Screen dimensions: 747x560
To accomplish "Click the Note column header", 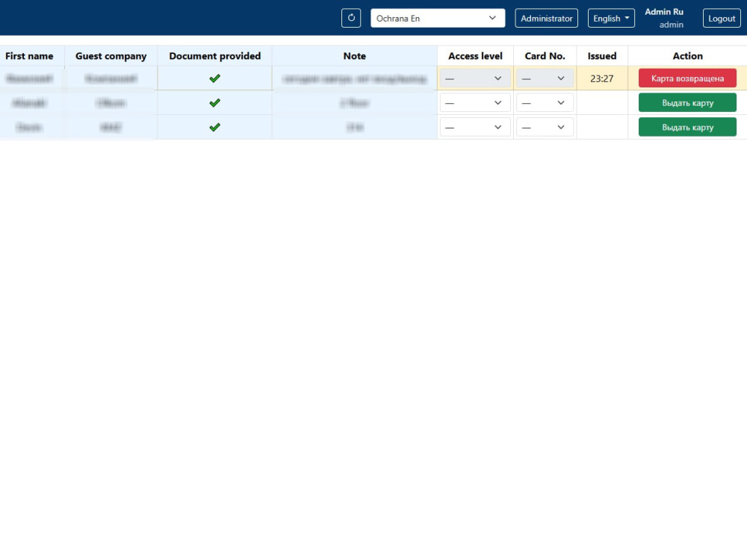I will [354, 56].
